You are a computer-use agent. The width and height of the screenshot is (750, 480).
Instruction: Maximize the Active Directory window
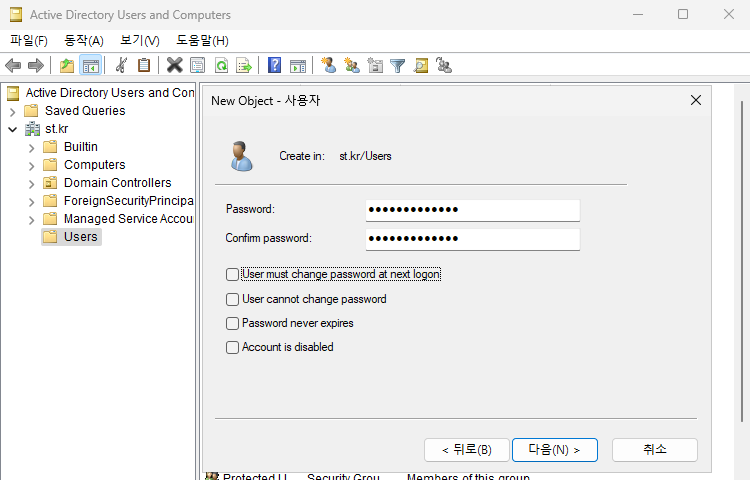(683, 14)
